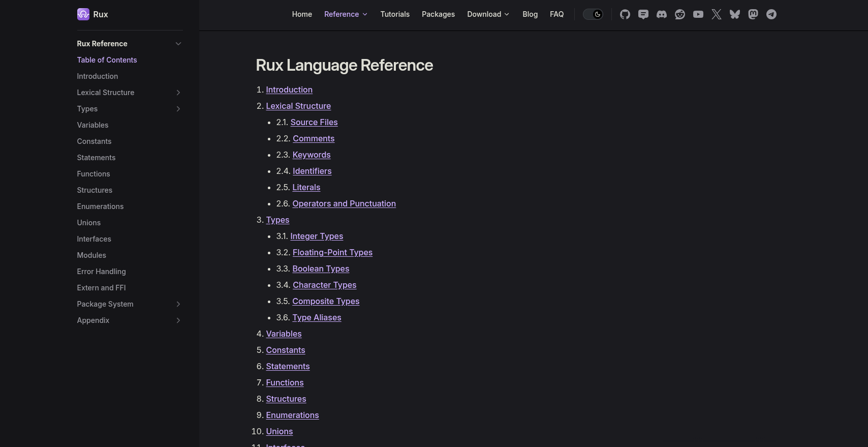Screen dimensions: 868x447
Task: Open the Mastodon profile icon
Action: (753, 14)
